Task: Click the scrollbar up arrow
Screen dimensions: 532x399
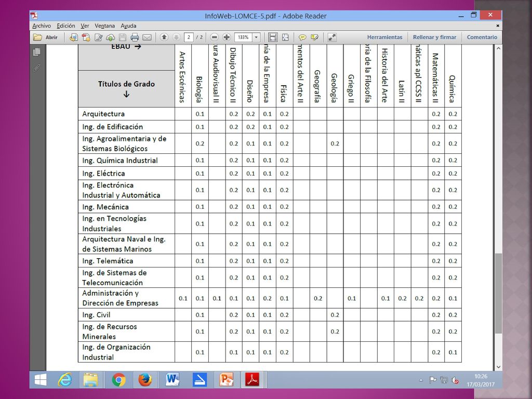Action: [x=498, y=48]
